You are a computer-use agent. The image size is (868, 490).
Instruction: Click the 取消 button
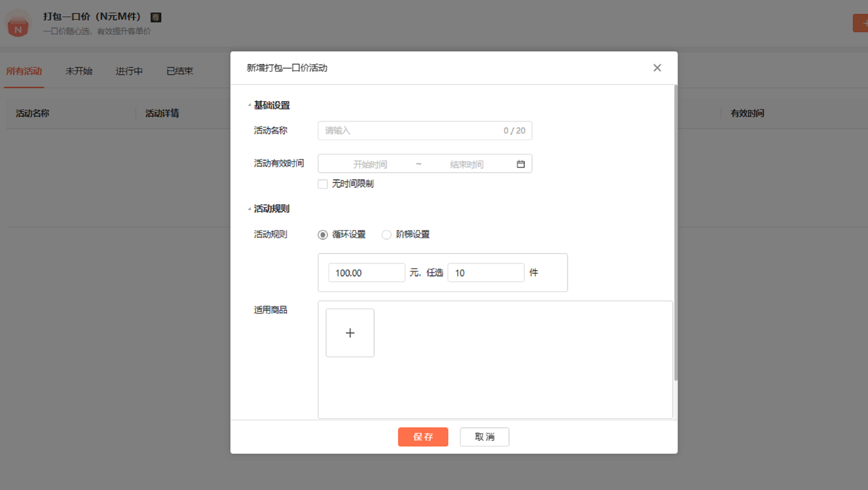[x=484, y=436]
